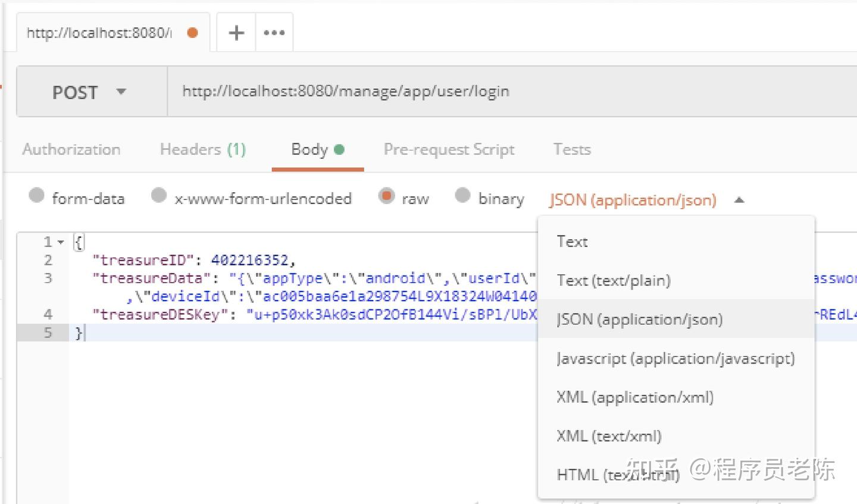
Task: Go to the Pre-request Script tab
Action: tap(449, 149)
